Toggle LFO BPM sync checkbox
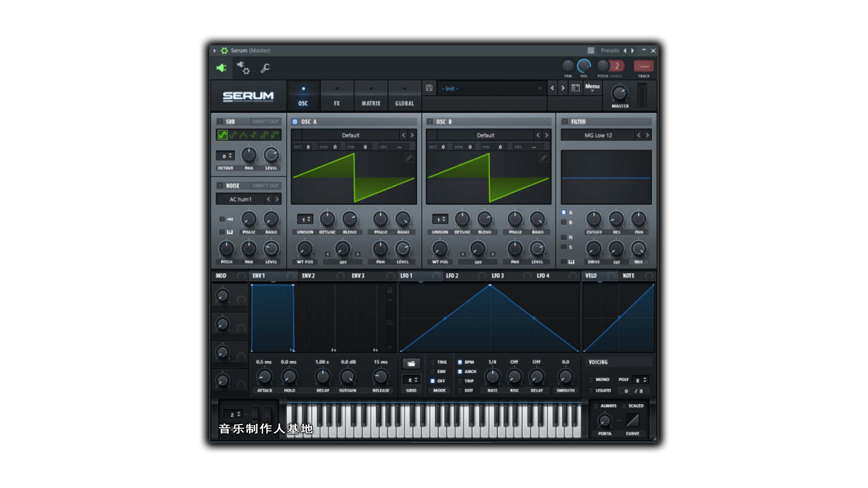The image size is (868, 488). 460,362
